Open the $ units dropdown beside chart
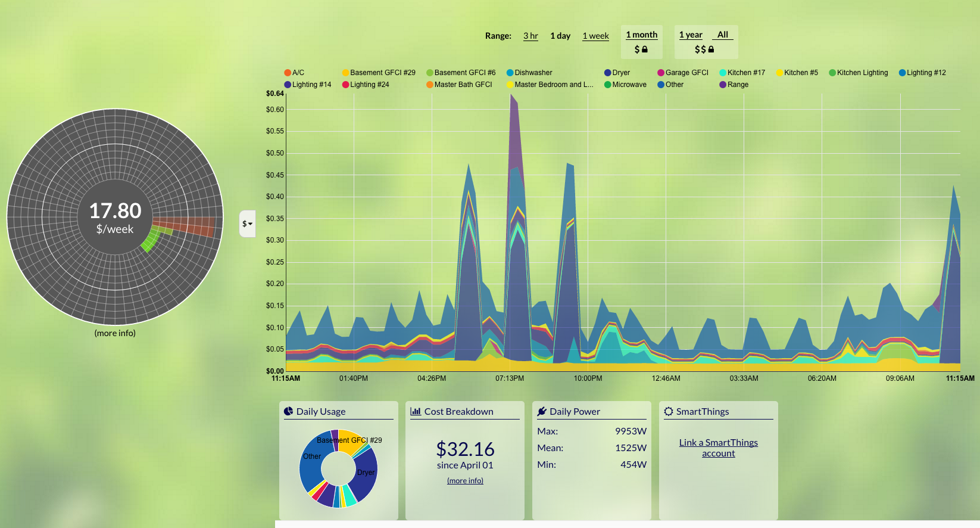Viewport: 980px width, 528px height. pyautogui.click(x=247, y=224)
